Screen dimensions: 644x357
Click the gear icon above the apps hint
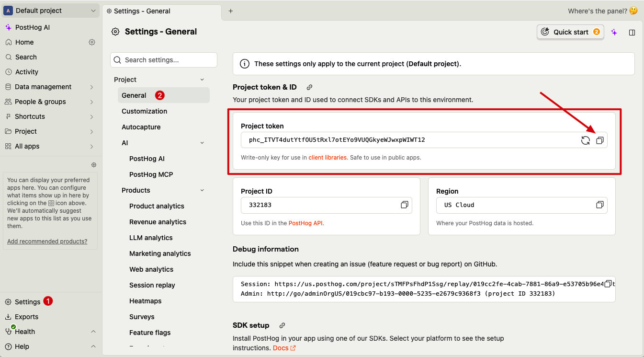click(x=94, y=165)
